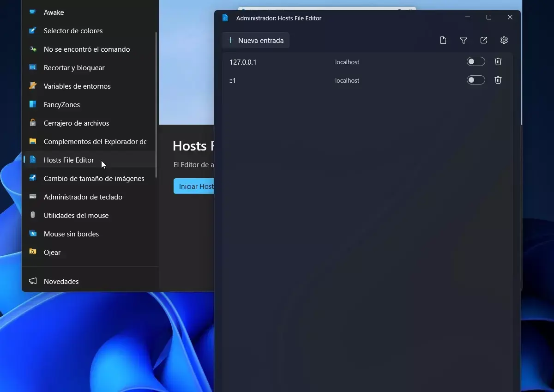Select Variables de entornos item
The image size is (554, 392).
click(77, 86)
